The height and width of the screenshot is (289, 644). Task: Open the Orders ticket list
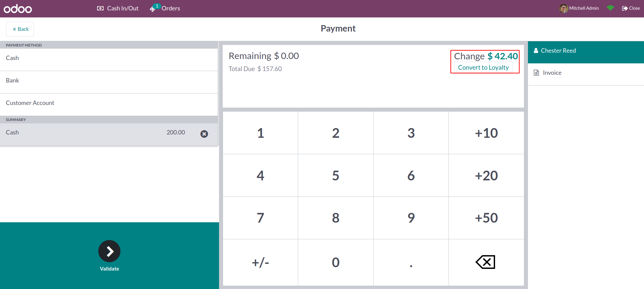[x=165, y=8]
